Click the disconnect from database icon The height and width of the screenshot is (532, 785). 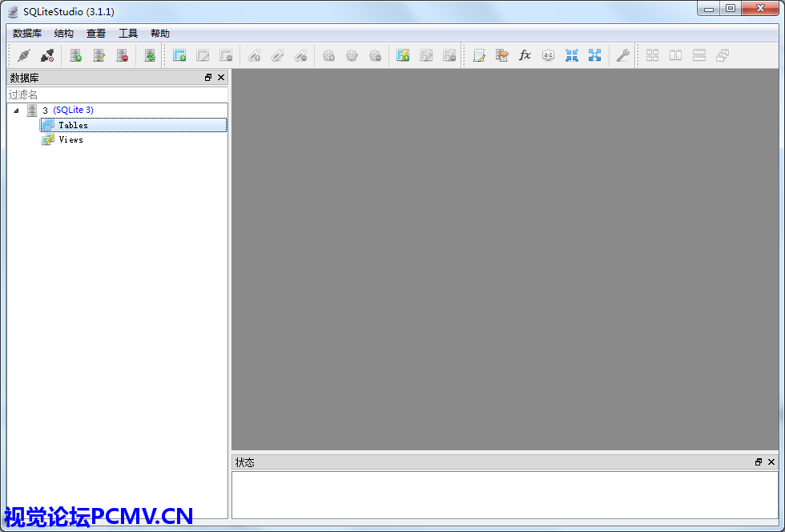[47, 55]
